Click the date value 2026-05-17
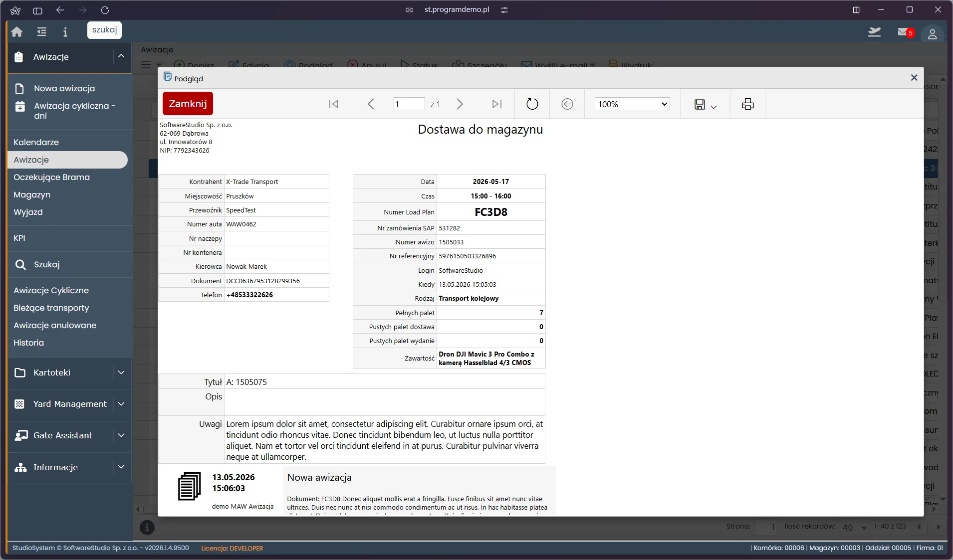This screenshot has height=560, width=953. [x=491, y=182]
